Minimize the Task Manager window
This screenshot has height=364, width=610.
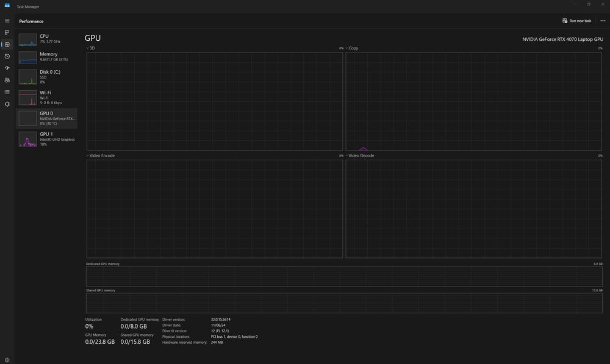click(x=575, y=4)
